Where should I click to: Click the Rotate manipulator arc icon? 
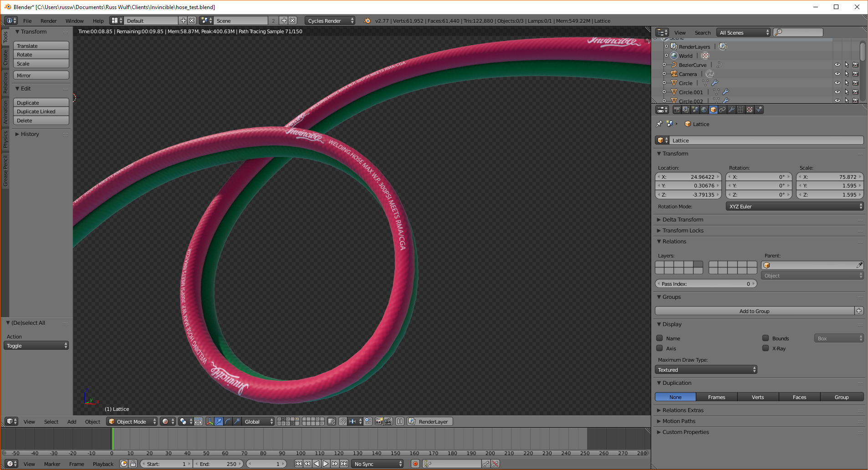click(x=228, y=422)
